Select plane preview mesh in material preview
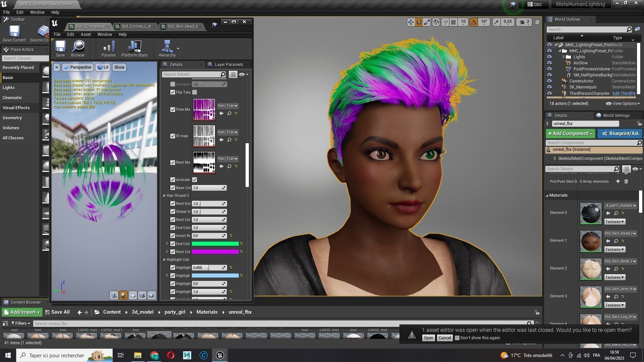 click(x=132, y=295)
